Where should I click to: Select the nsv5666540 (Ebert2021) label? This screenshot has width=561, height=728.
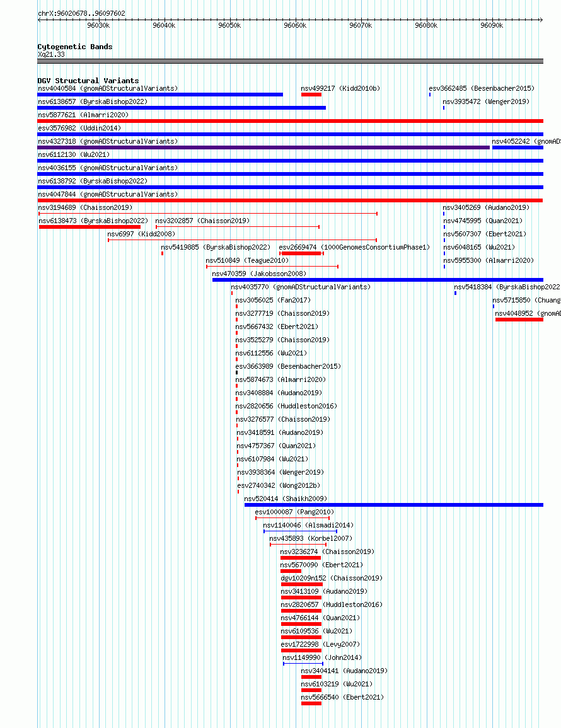point(342,697)
